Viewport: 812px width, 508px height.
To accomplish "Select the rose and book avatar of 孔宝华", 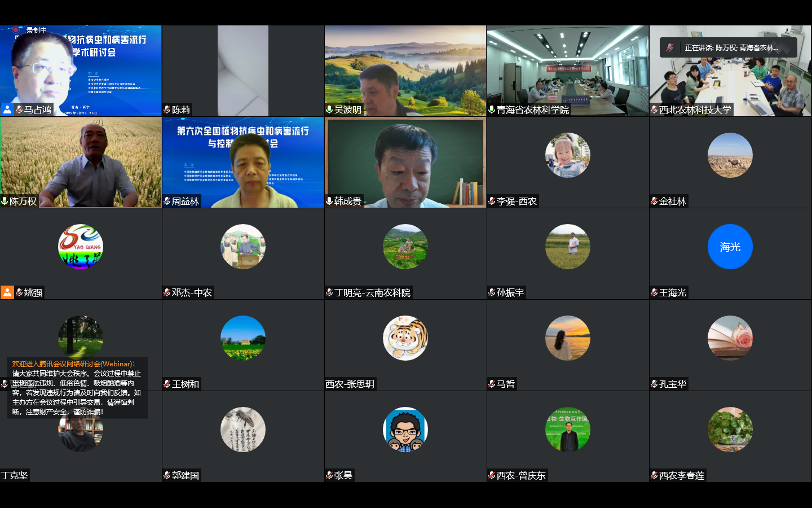I will (730, 338).
